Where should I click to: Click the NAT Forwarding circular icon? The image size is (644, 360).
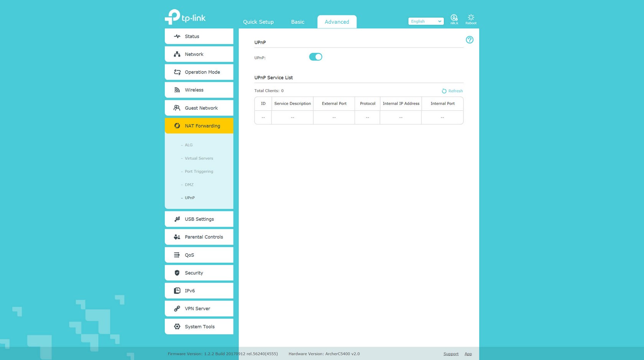pyautogui.click(x=177, y=126)
